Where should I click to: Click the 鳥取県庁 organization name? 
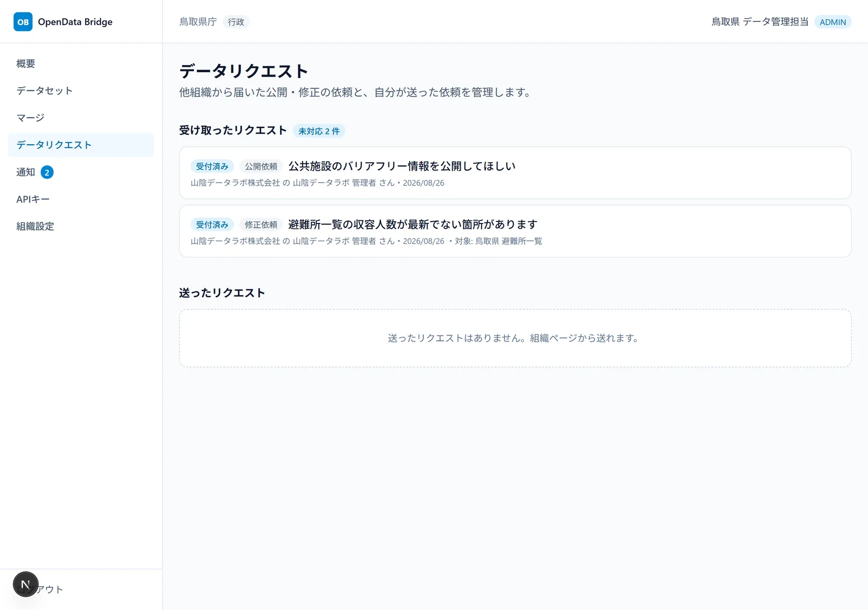198,22
